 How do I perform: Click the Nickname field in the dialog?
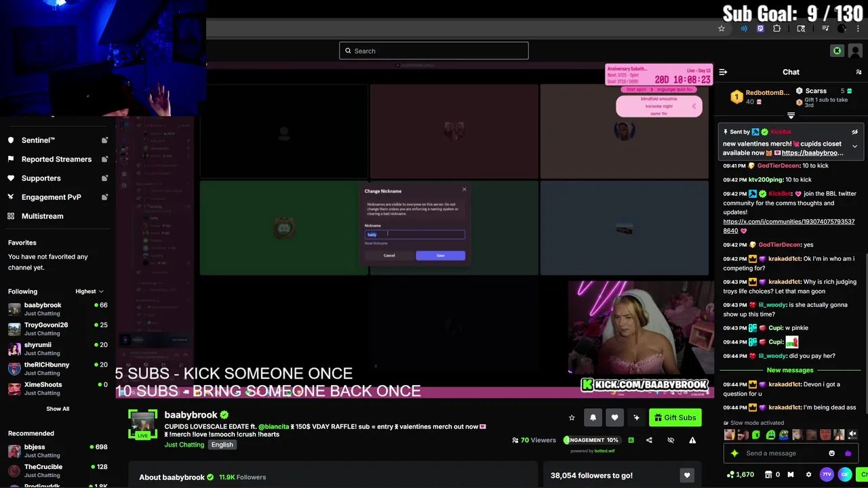click(415, 235)
